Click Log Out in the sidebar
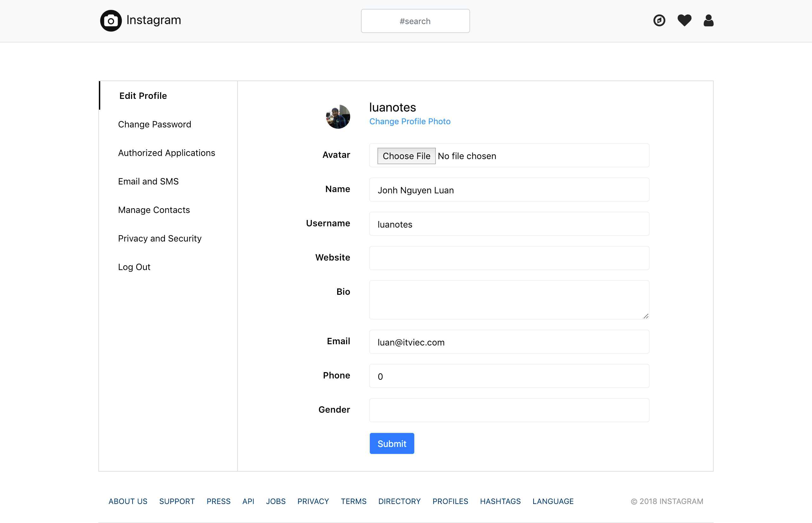Viewport: 812px width, 523px height. 134,267
